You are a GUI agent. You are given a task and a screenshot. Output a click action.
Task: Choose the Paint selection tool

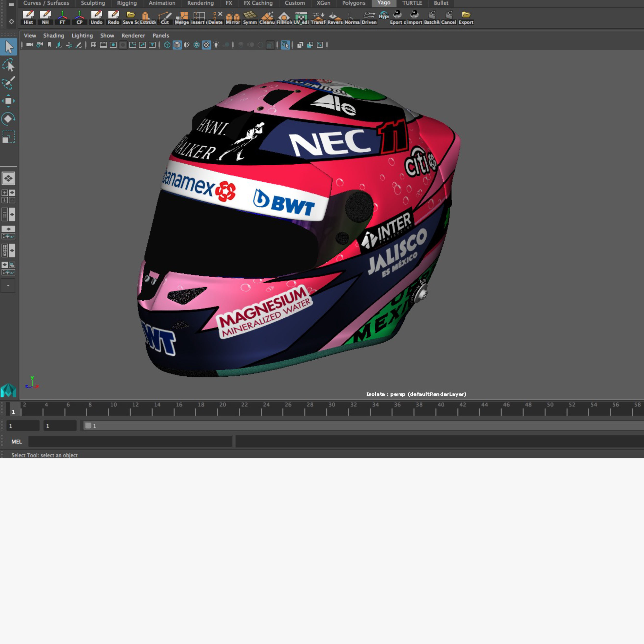coord(9,83)
